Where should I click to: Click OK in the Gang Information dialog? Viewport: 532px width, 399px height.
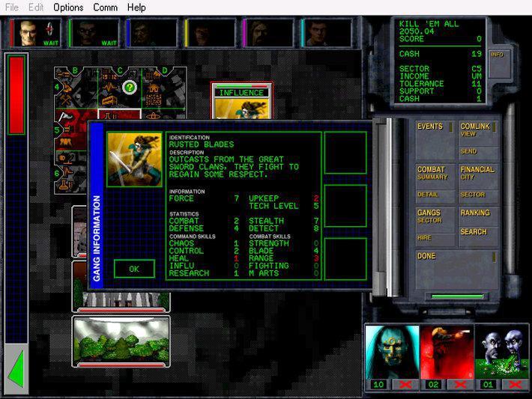tap(134, 269)
